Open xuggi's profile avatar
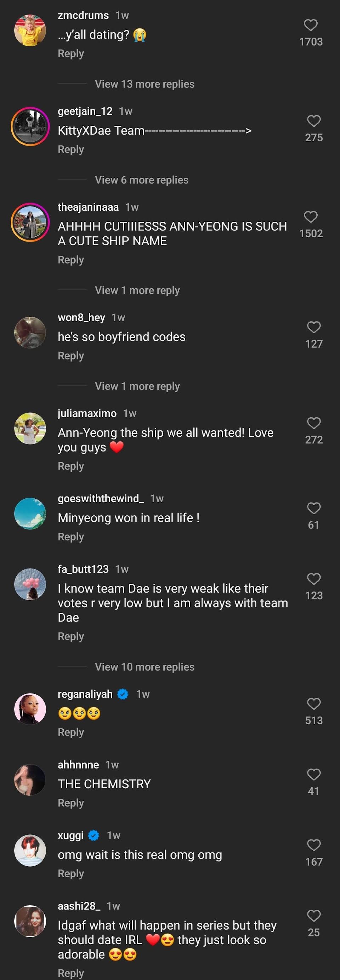 pos(30,851)
